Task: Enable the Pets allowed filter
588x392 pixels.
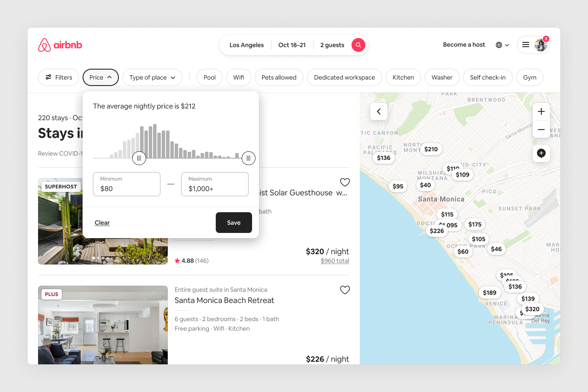Action: click(x=279, y=77)
